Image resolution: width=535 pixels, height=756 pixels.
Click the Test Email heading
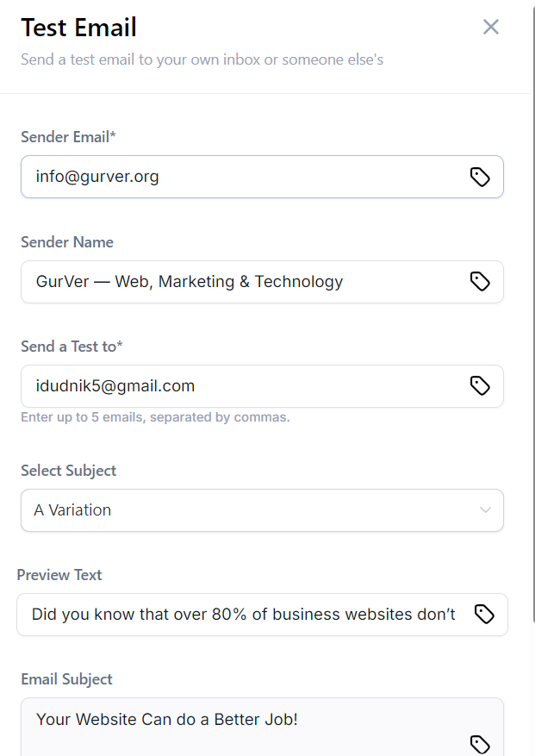78,28
